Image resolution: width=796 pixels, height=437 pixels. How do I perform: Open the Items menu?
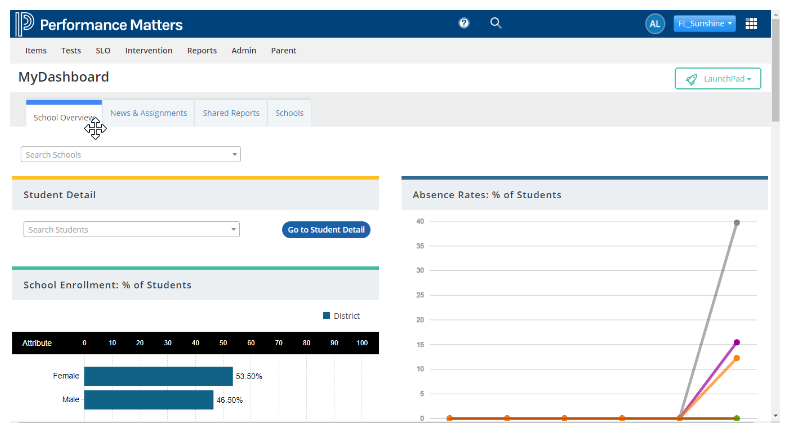coord(35,50)
